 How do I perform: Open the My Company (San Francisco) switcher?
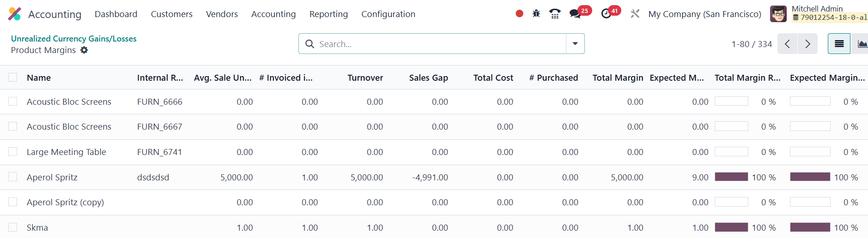tap(704, 14)
